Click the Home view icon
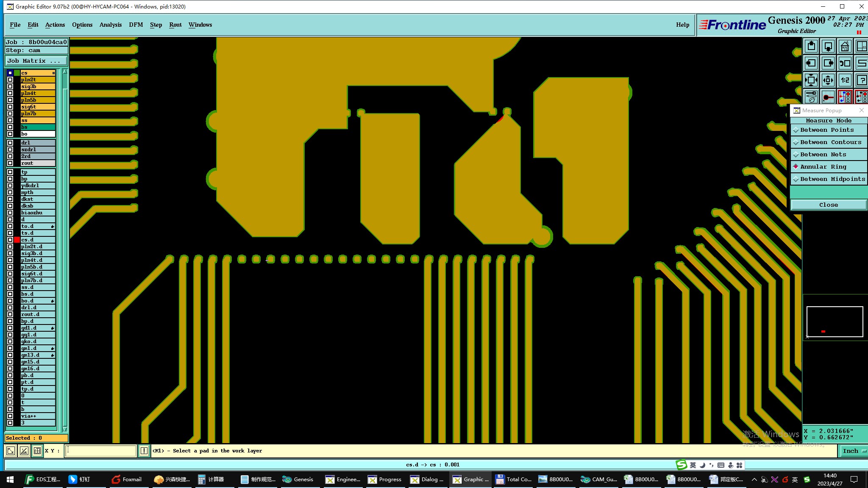Viewport: 868px width, 488px height. click(x=845, y=46)
